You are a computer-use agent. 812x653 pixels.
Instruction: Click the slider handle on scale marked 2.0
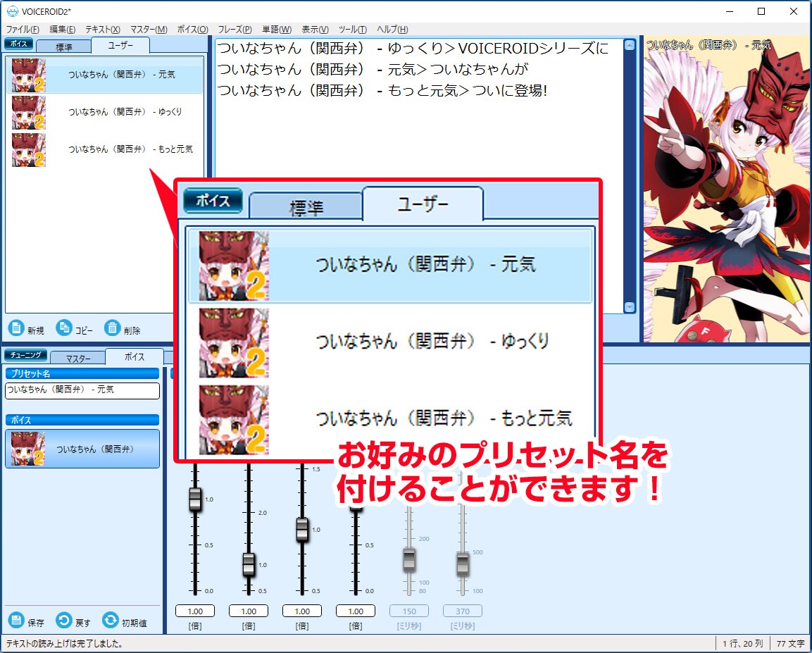(249, 564)
